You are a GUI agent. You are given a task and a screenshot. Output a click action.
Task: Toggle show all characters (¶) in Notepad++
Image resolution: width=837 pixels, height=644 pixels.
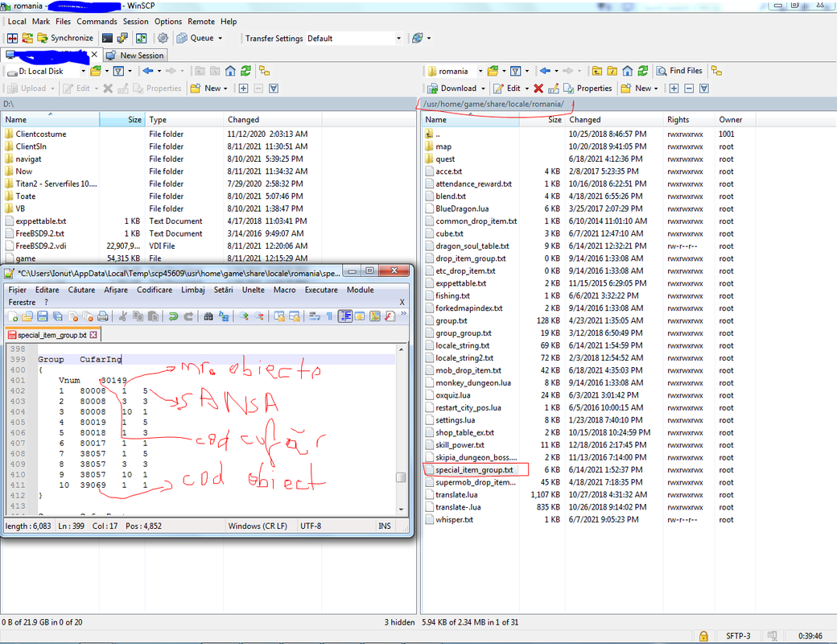click(329, 316)
